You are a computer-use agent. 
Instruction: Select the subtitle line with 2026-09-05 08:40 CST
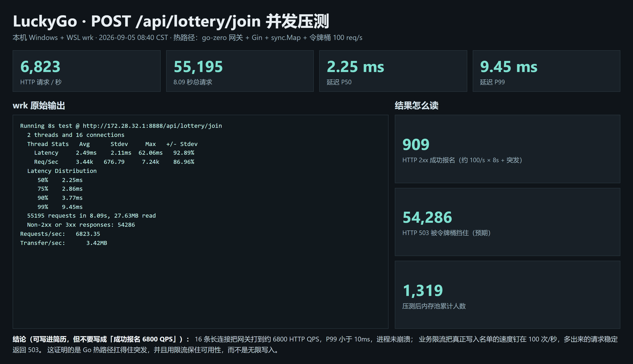click(x=187, y=38)
